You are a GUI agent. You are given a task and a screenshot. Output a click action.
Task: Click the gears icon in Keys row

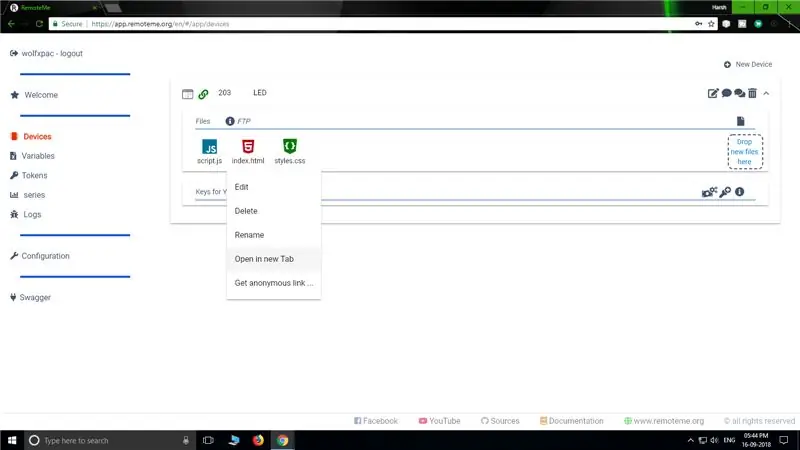click(x=709, y=192)
